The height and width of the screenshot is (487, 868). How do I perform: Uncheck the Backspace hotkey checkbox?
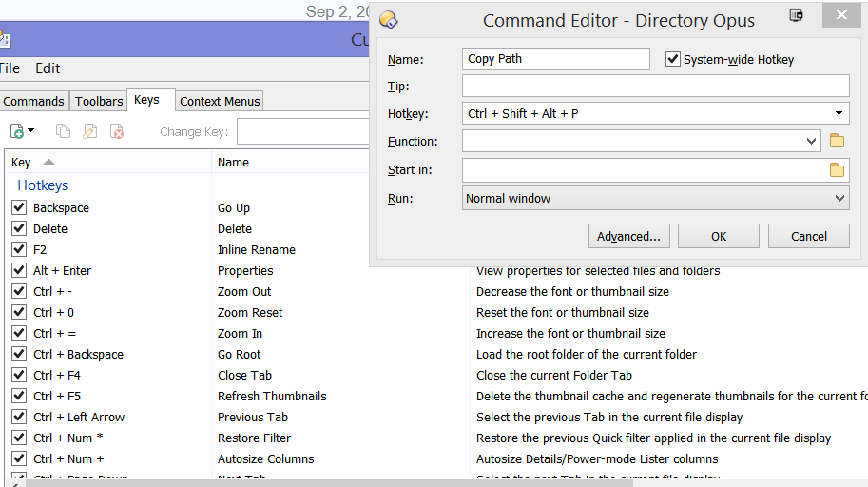click(x=19, y=207)
